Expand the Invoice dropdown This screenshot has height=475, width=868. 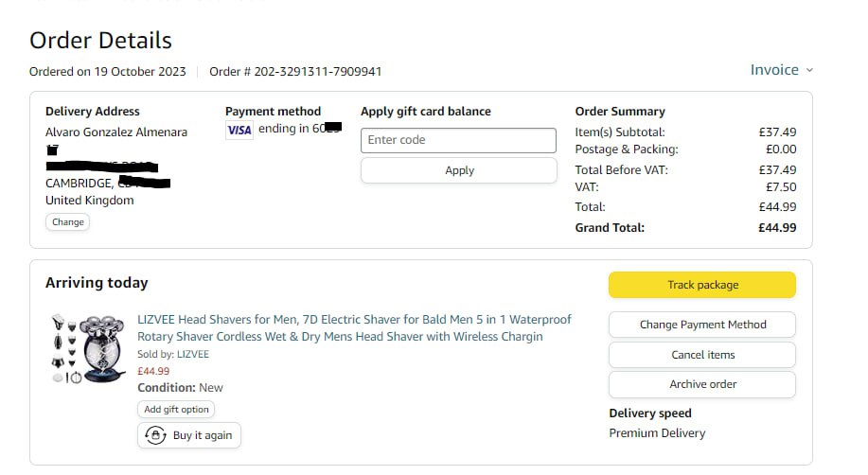[x=774, y=70]
